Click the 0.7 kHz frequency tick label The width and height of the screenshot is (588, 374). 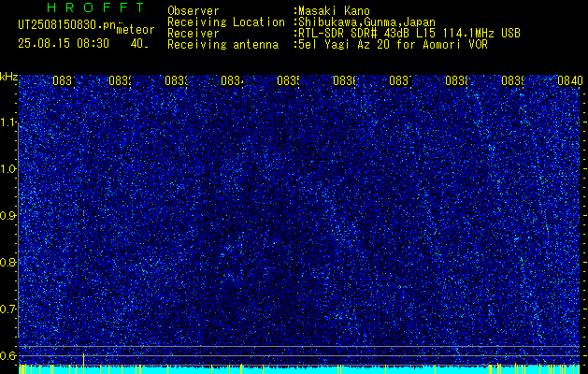pos(8,309)
